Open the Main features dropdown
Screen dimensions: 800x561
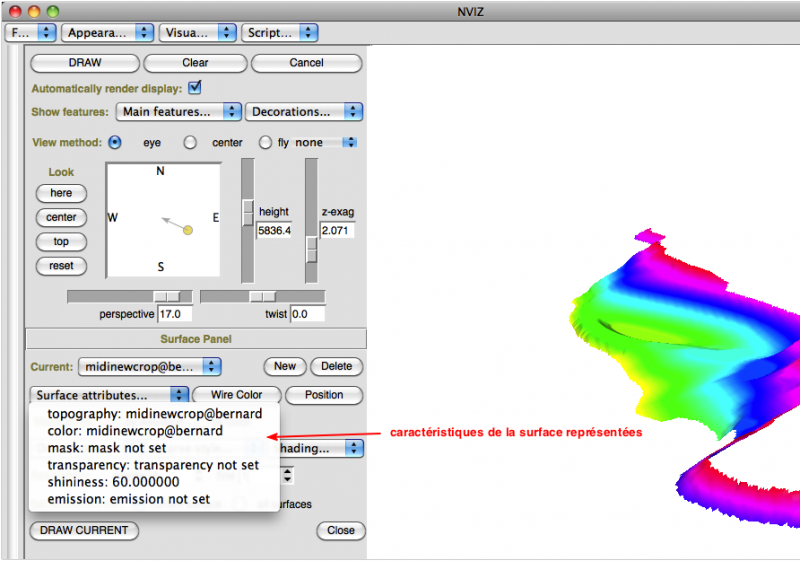click(x=178, y=112)
